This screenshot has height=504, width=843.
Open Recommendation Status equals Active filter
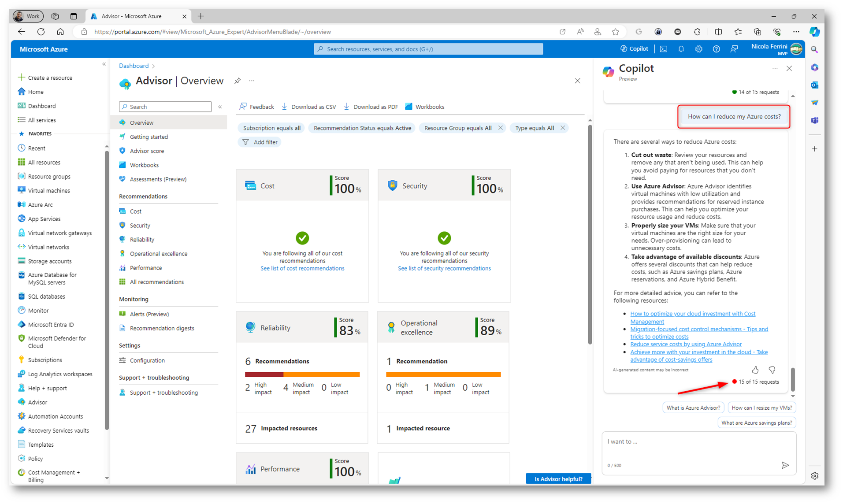(x=362, y=128)
